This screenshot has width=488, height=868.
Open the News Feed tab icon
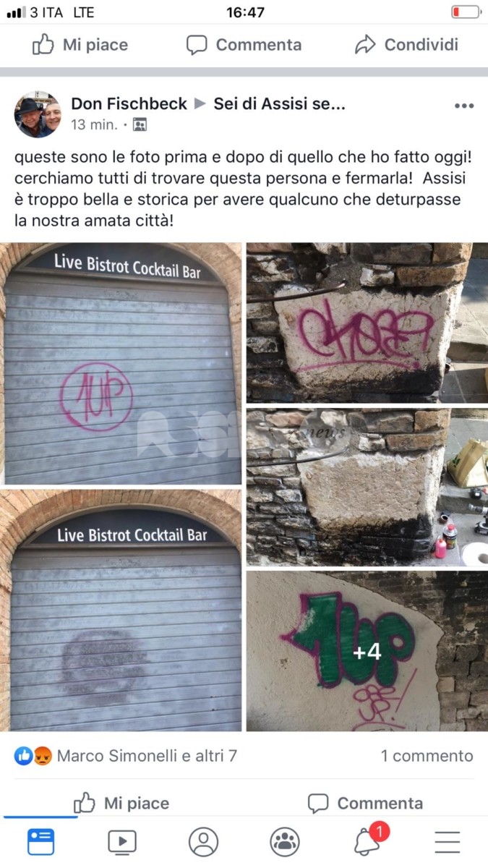tap(40, 842)
